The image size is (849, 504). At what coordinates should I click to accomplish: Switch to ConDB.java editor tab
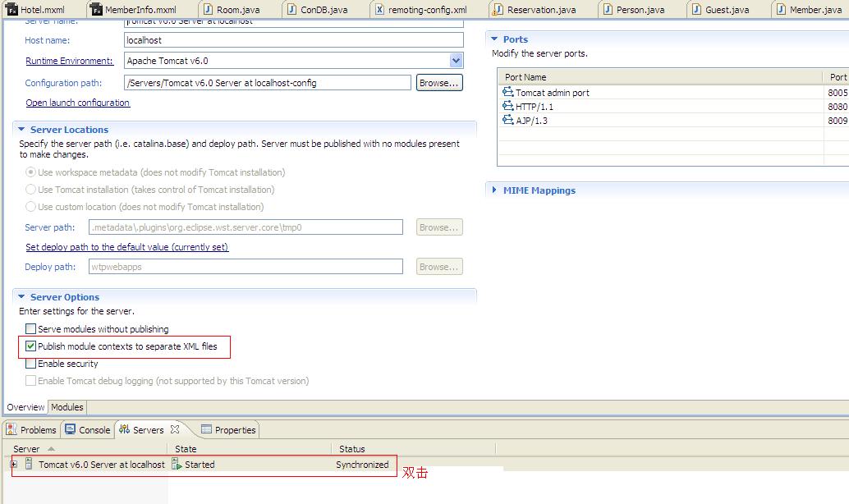(x=319, y=10)
